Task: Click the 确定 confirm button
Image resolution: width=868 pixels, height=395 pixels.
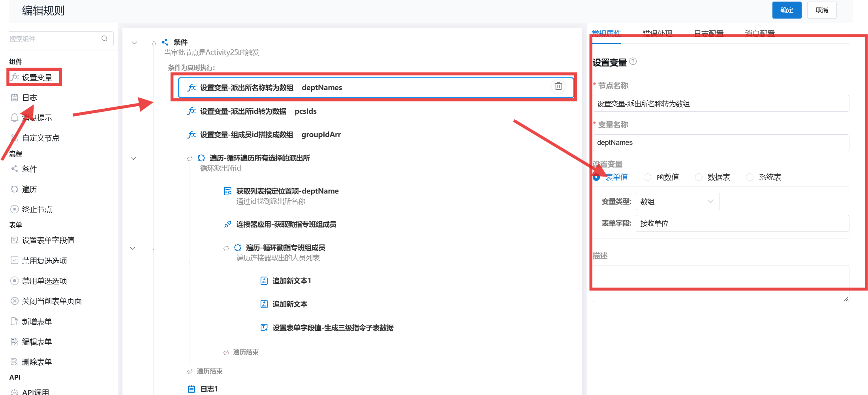Action: (786, 10)
